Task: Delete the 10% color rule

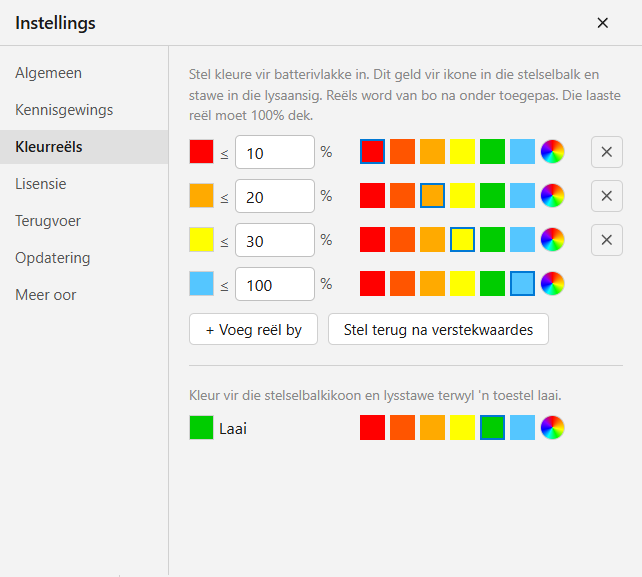Action: pyautogui.click(x=607, y=152)
